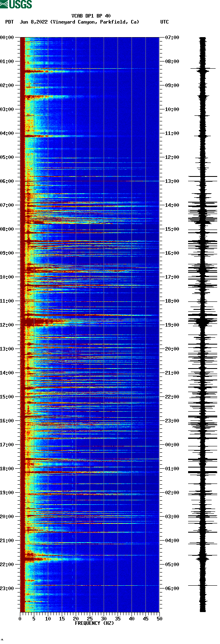Click the 13:00 label on the UTC axis
Image resolution: width=220 pixels, height=644 pixels.
coord(172,181)
